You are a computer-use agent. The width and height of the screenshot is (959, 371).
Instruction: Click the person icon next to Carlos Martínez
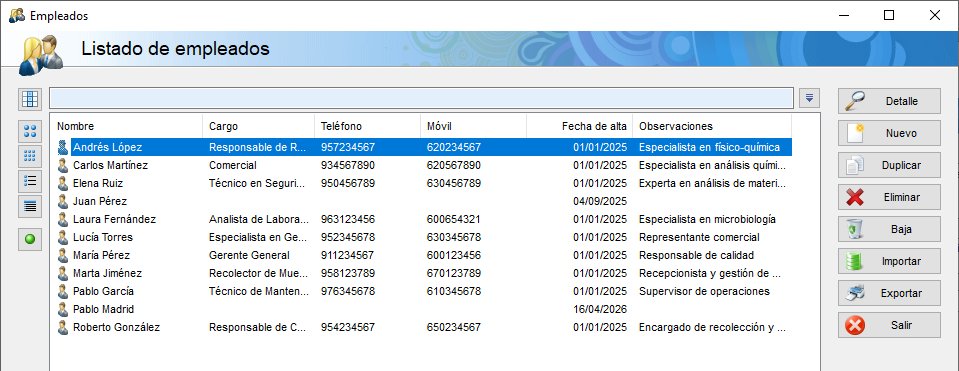click(x=62, y=165)
